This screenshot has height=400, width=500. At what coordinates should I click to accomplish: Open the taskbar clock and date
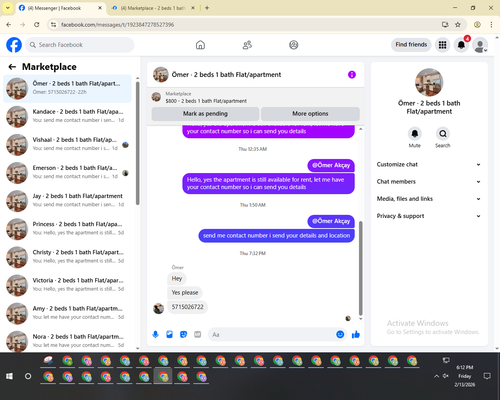click(x=465, y=376)
